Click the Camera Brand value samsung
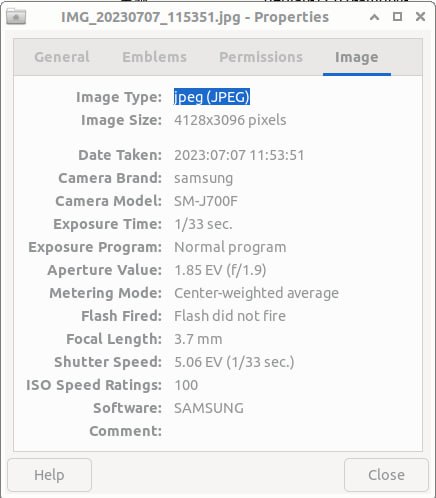Image resolution: width=436 pixels, height=498 pixels. coord(203,178)
